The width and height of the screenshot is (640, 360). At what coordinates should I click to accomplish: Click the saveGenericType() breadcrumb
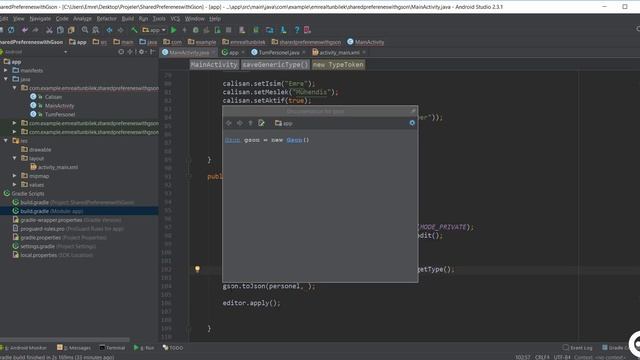(x=275, y=64)
